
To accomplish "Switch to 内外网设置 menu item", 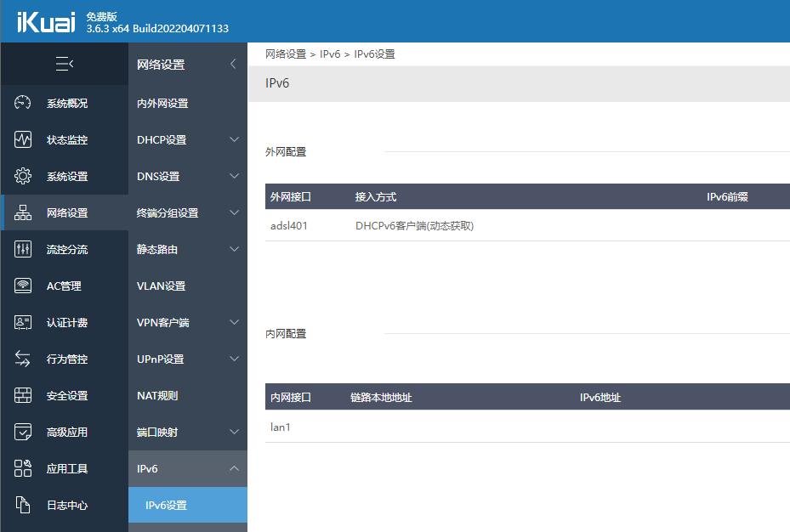I will [162, 103].
